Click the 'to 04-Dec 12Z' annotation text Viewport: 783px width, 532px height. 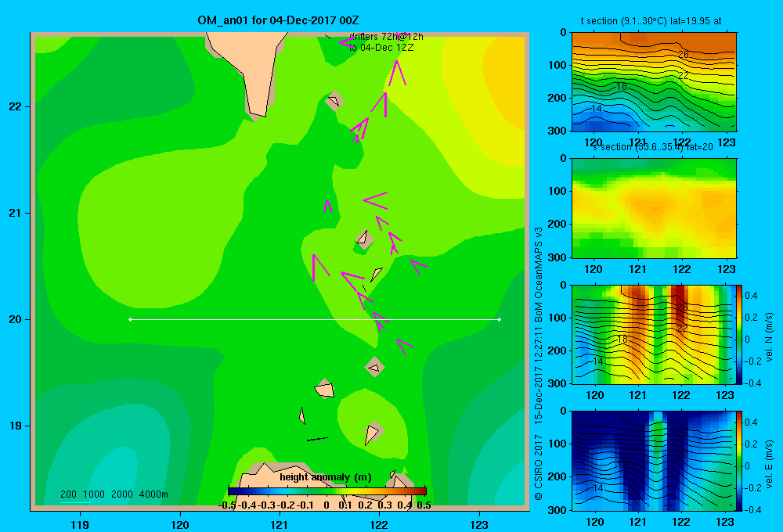coord(381,48)
